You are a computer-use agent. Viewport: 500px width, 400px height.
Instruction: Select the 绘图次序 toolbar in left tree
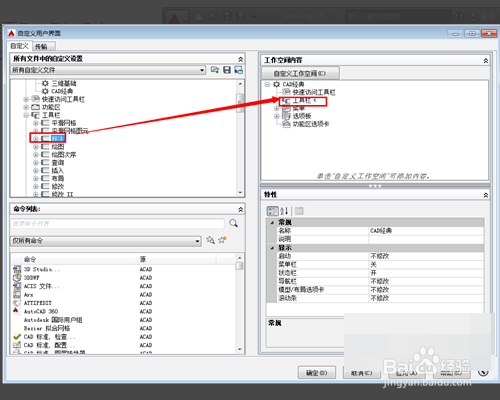click(64, 155)
